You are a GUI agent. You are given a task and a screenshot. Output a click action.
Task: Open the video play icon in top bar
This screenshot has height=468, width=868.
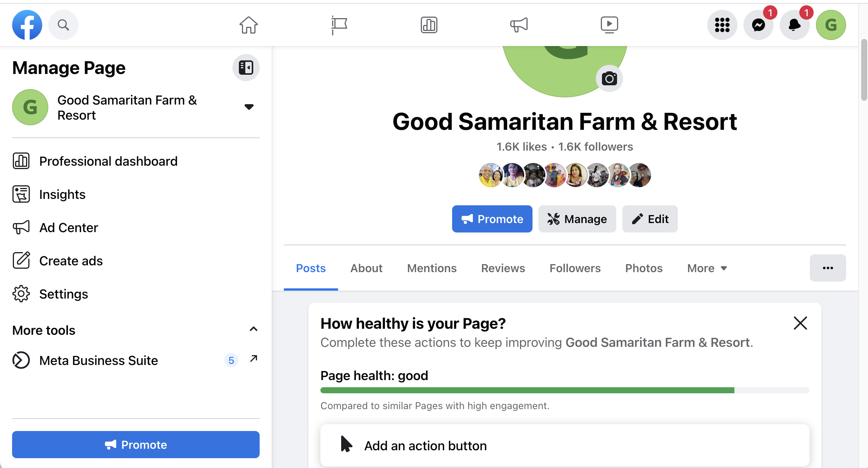(609, 25)
